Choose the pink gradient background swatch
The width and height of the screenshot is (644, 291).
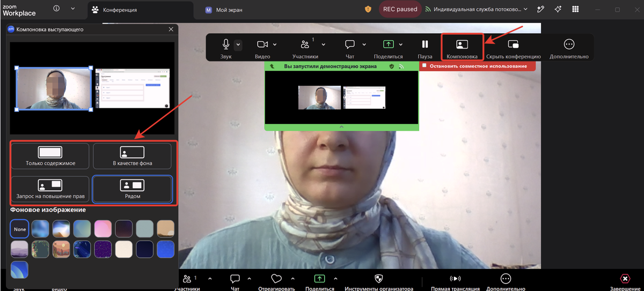click(x=103, y=229)
